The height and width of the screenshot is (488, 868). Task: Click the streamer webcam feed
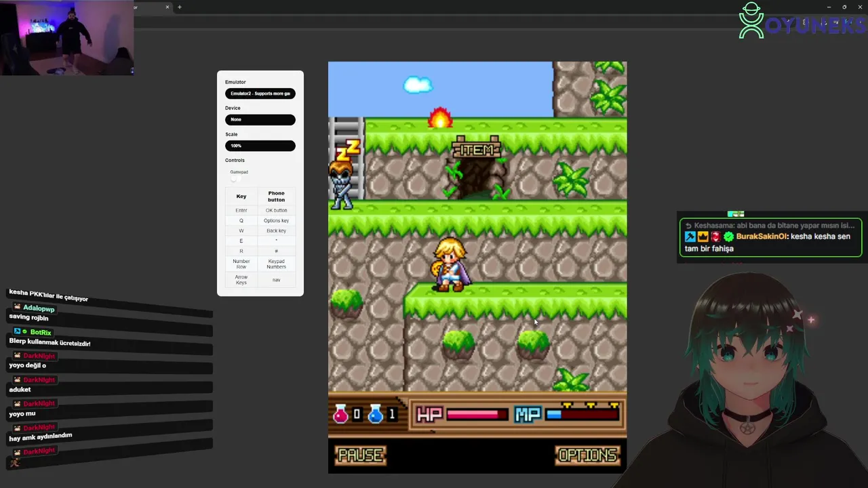tap(66, 37)
